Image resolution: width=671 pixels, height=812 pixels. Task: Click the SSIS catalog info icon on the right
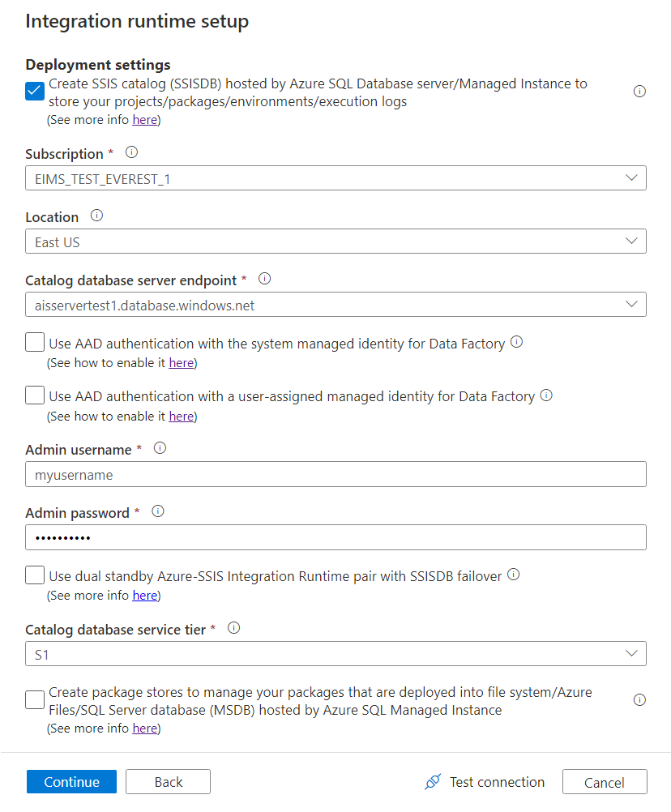click(639, 91)
